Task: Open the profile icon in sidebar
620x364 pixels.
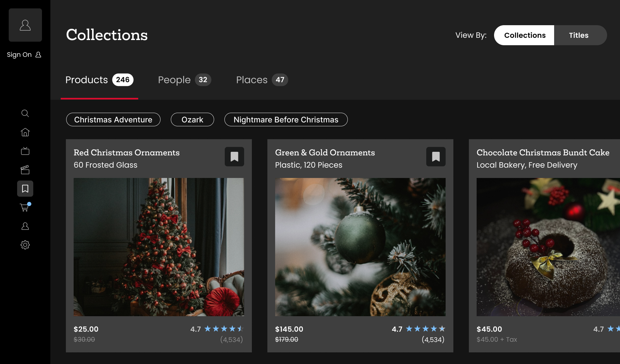Action: coord(25,226)
